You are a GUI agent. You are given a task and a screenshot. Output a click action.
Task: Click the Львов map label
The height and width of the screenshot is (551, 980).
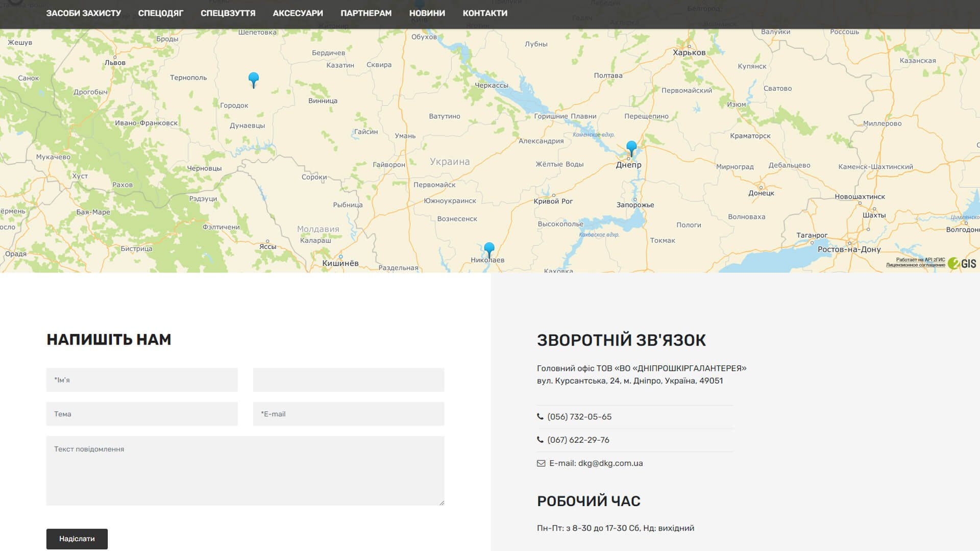[115, 63]
